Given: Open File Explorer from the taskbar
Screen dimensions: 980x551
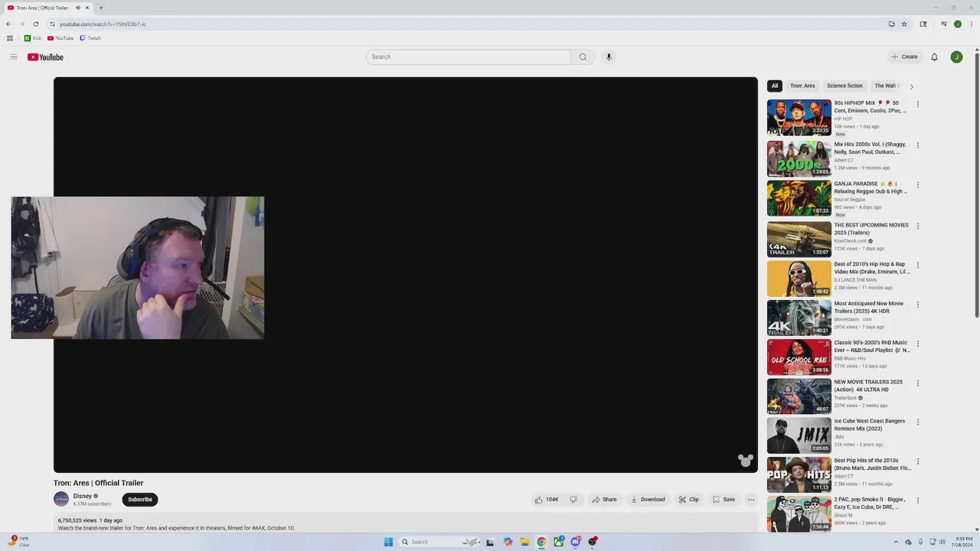Looking at the screenshot, I should (524, 542).
